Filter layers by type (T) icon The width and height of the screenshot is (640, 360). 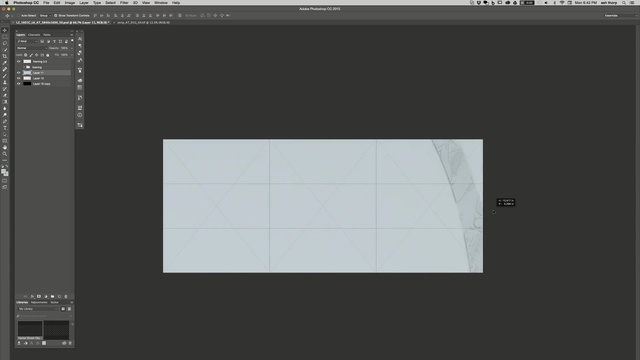coord(54,41)
